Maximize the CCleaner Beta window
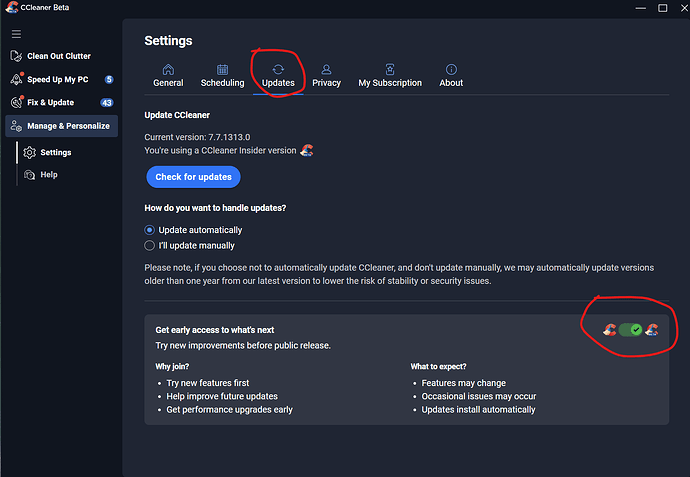This screenshot has width=690, height=477. tap(662, 8)
